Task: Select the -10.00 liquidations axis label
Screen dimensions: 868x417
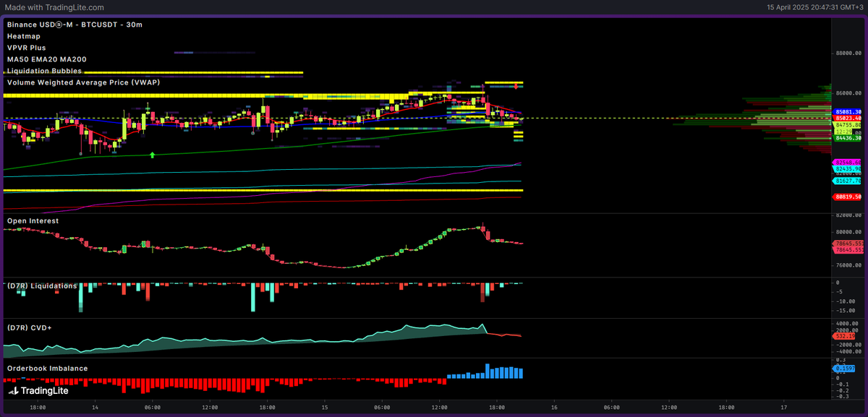Action: (x=847, y=301)
